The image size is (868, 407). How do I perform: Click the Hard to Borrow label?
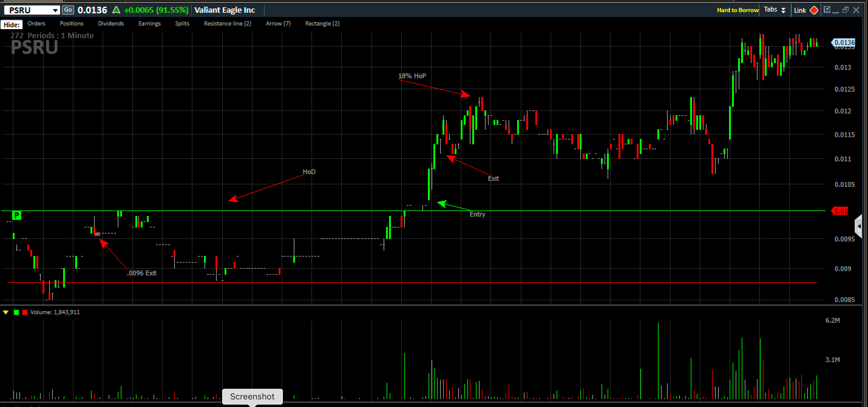737,10
